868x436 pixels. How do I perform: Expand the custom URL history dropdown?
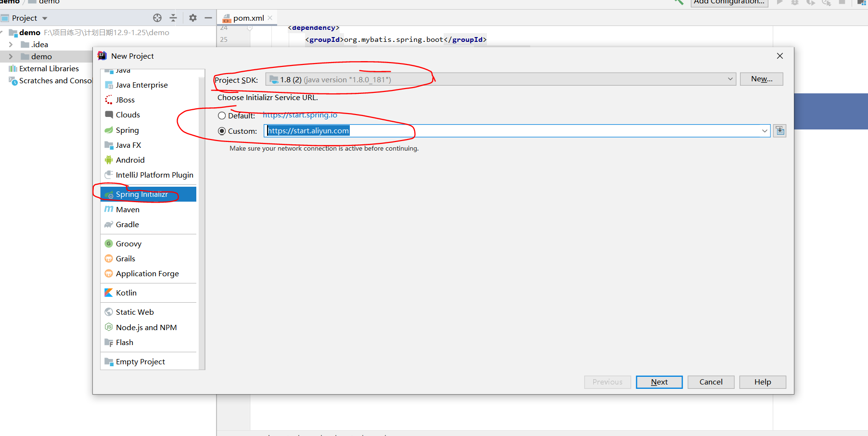coord(765,131)
